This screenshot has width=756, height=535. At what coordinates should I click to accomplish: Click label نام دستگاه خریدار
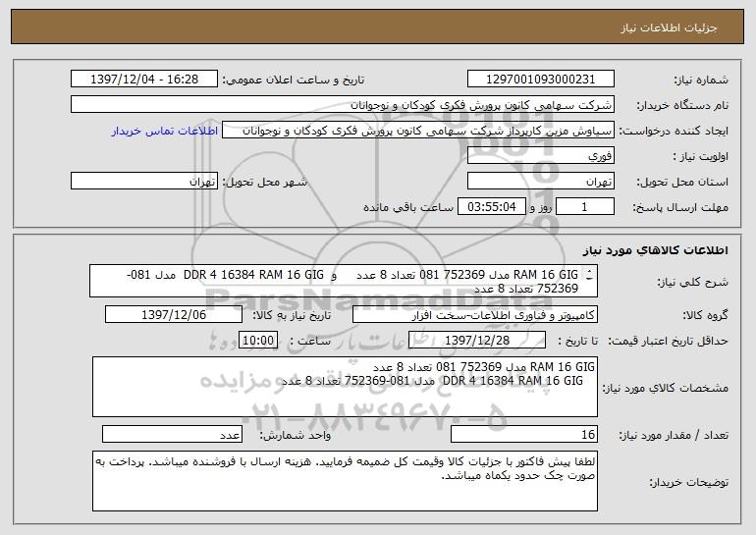click(682, 106)
